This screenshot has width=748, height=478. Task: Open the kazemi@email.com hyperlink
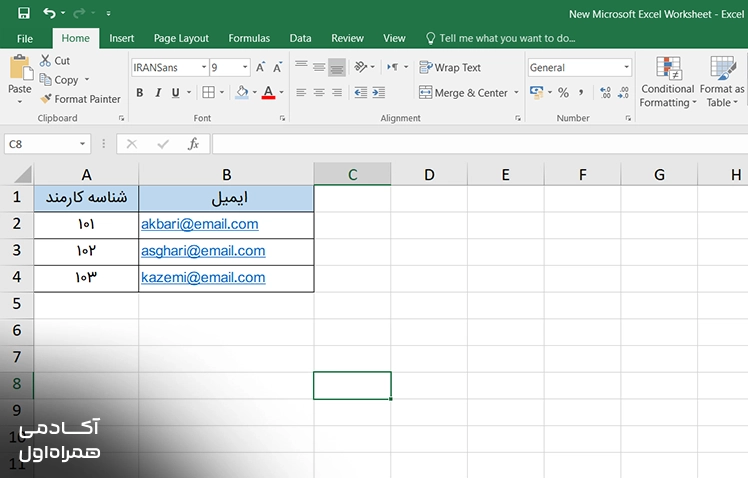pyautogui.click(x=203, y=277)
